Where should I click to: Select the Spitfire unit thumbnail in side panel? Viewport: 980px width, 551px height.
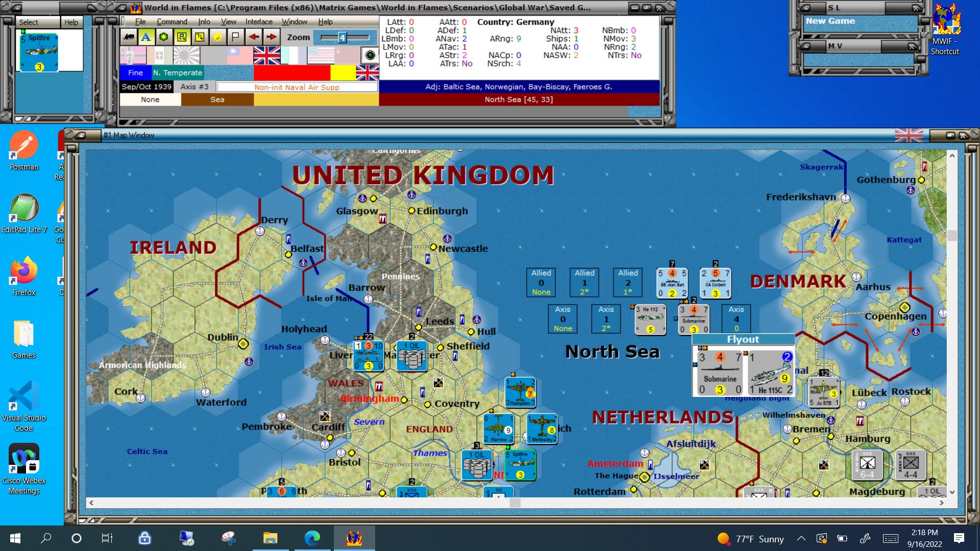(x=39, y=52)
